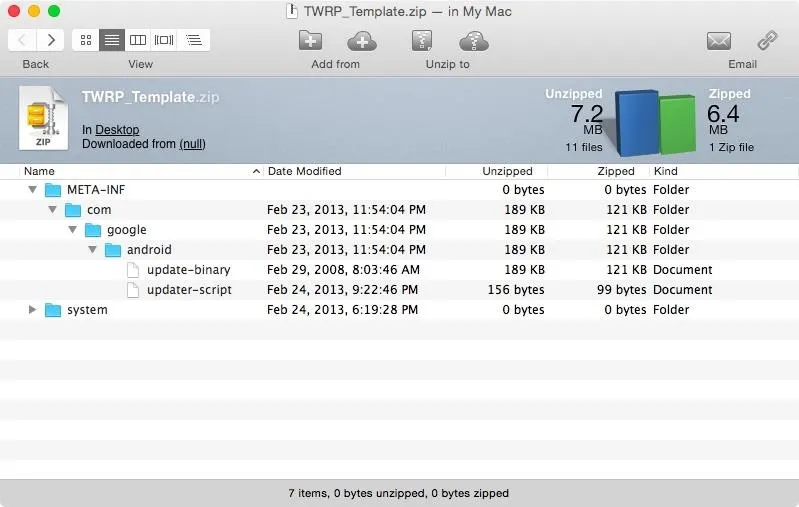Sort by Kind column header
The width and height of the screenshot is (799, 507).
(665, 171)
